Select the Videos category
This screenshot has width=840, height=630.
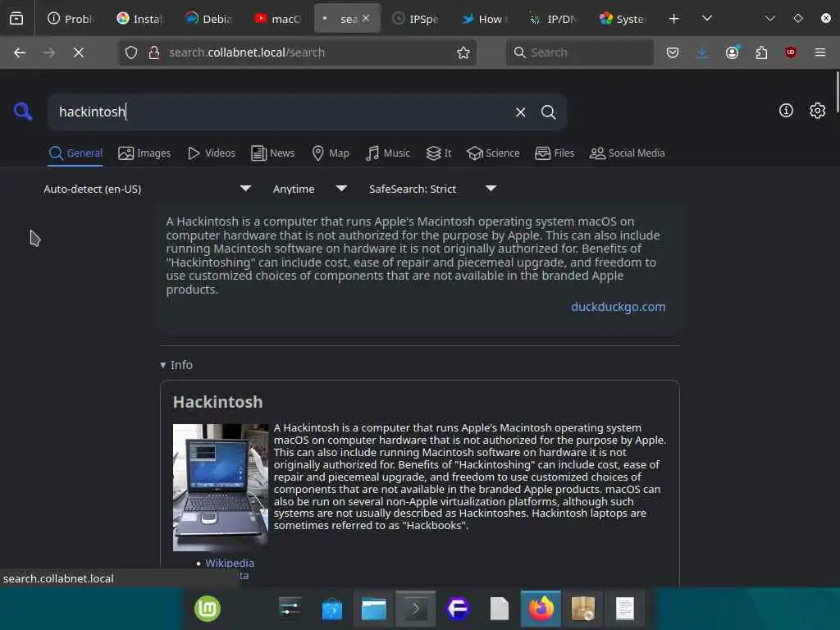(212, 153)
